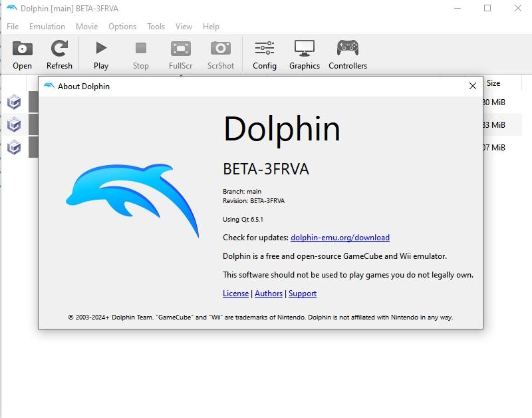The image size is (532, 418).
Task: Open the View menu
Action: point(184,27)
